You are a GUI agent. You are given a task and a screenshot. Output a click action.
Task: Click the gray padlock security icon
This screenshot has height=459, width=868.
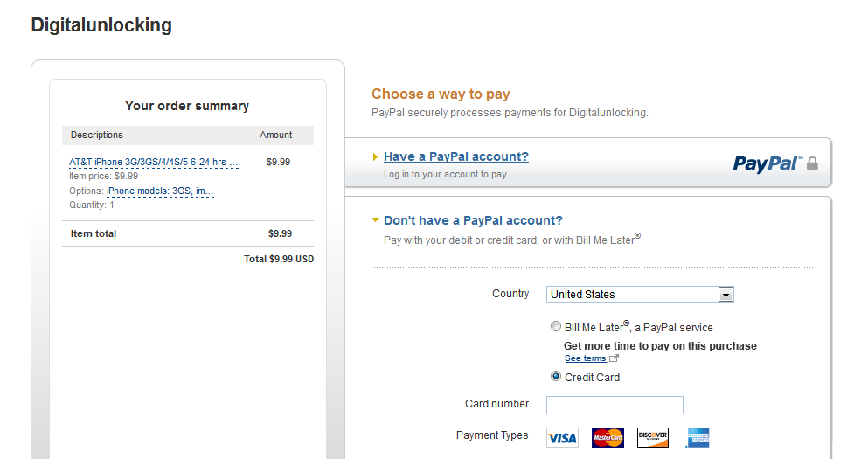(812, 163)
